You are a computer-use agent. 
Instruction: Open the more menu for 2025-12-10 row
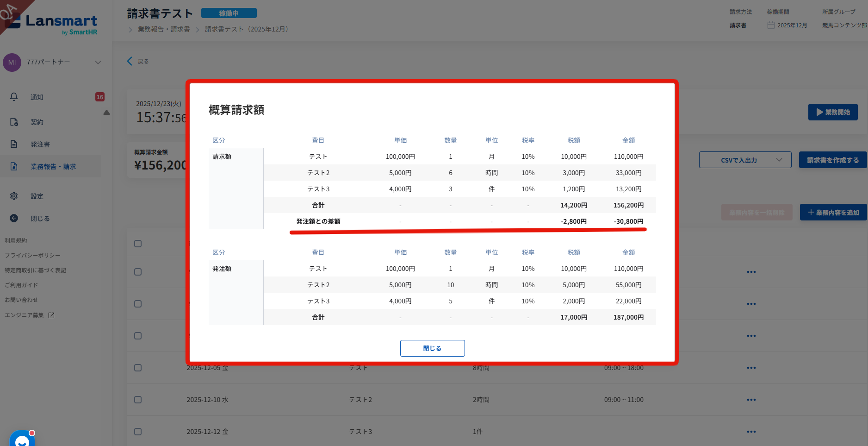[751, 400]
